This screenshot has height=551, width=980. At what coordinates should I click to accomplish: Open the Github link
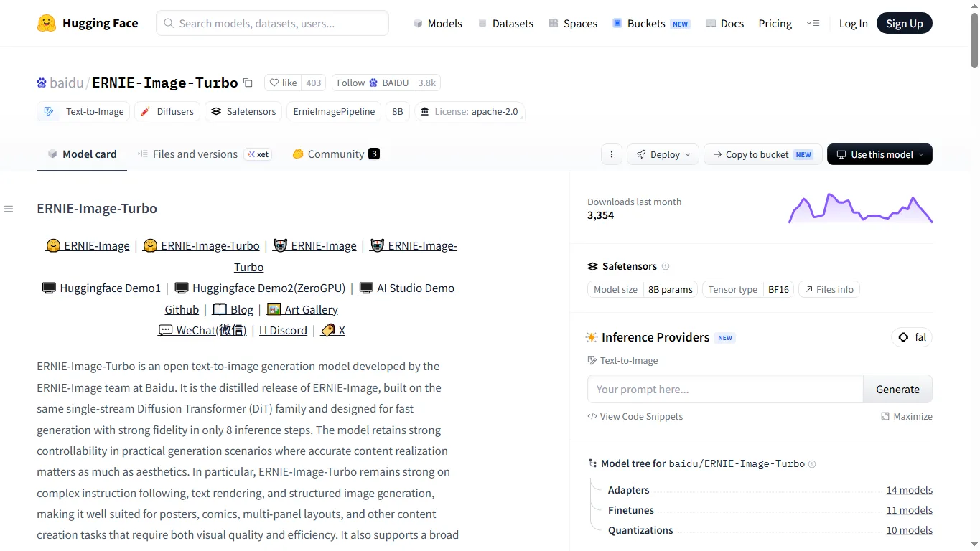[x=182, y=309]
